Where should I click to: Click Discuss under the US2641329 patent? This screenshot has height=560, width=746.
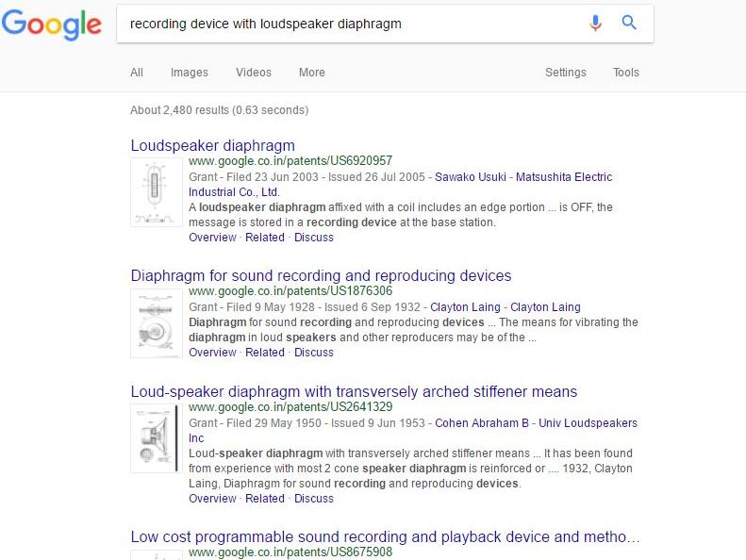point(313,499)
